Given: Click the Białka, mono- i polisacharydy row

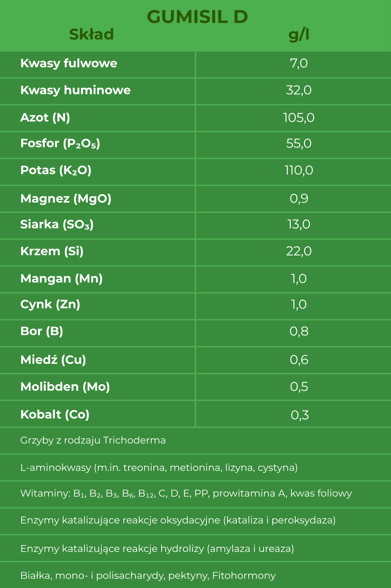Looking at the screenshot, I should (148, 576).
